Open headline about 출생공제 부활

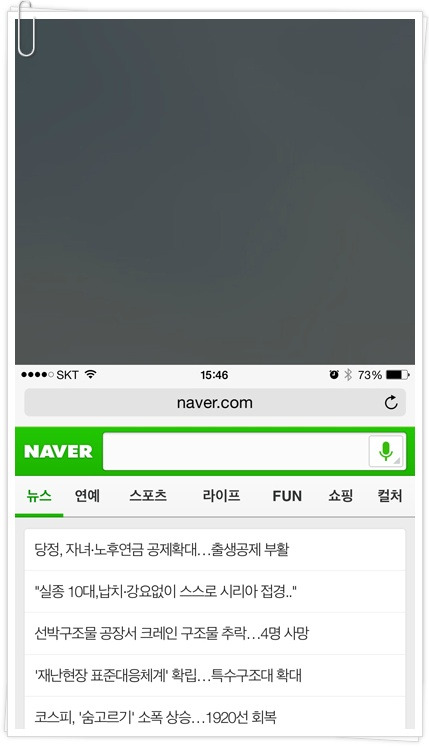point(215,550)
